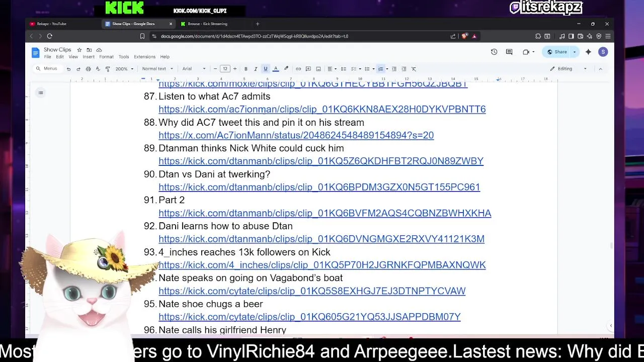Click the Brave Shields lion icon
644x362 pixels.
464,36
